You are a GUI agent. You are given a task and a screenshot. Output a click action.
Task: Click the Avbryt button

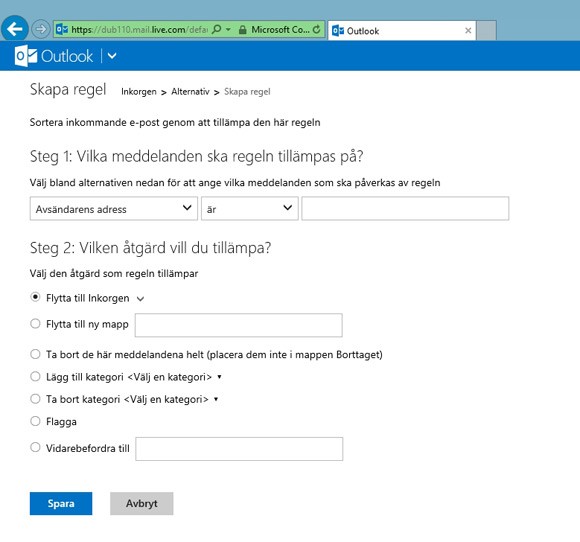point(142,504)
